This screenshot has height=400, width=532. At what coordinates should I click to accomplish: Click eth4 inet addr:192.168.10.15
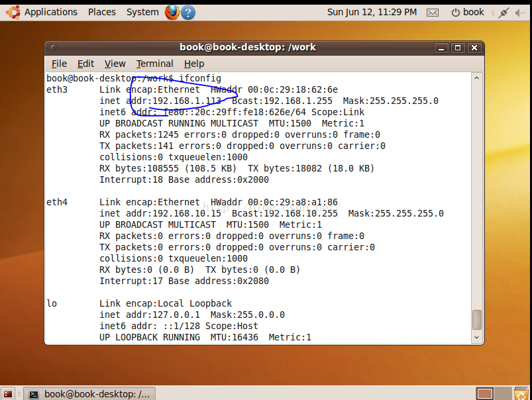160,213
